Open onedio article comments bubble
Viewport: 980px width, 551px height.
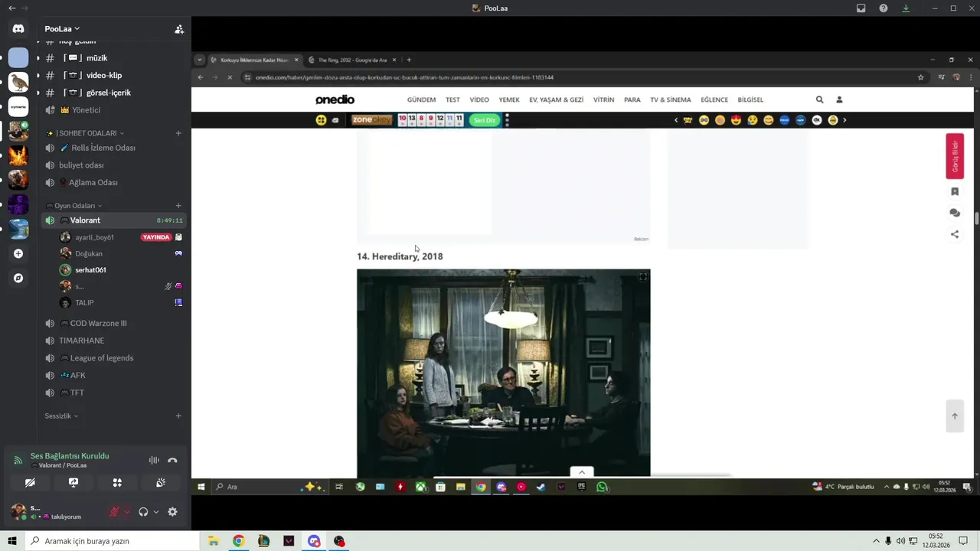[955, 214]
